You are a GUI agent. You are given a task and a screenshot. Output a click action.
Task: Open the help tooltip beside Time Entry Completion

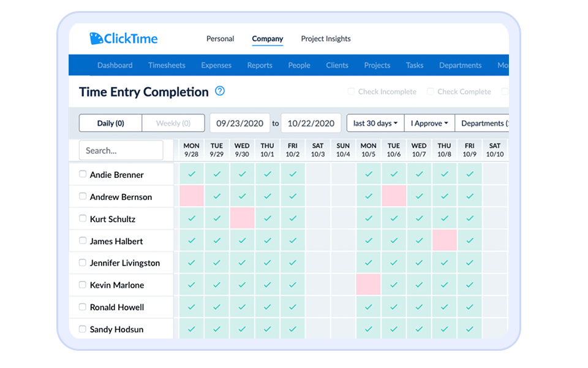(x=220, y=91)
